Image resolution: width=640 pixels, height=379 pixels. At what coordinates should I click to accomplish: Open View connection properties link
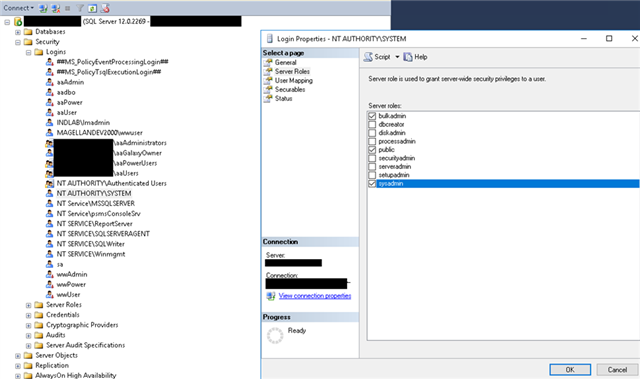[315, 296]
